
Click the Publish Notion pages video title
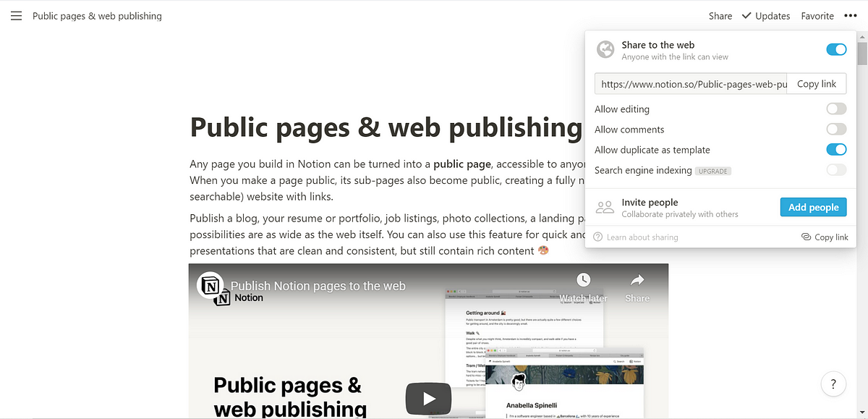(318, 286)
